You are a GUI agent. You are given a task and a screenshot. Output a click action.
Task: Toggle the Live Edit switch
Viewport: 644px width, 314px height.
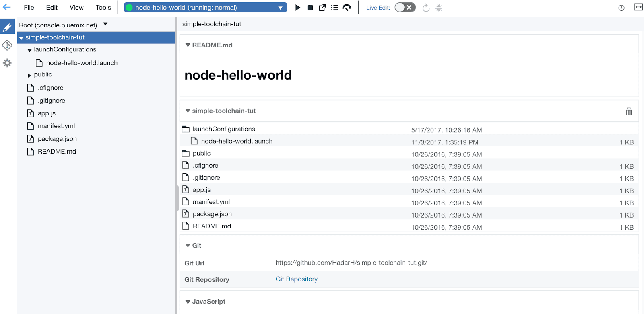[405, 8]
